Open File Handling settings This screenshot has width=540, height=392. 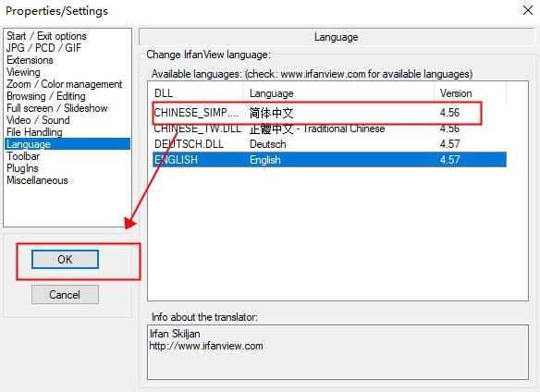point(34,132)
